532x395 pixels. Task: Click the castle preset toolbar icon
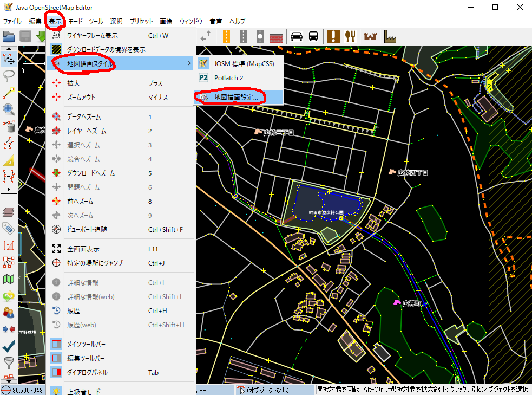[x=371, y=36]
